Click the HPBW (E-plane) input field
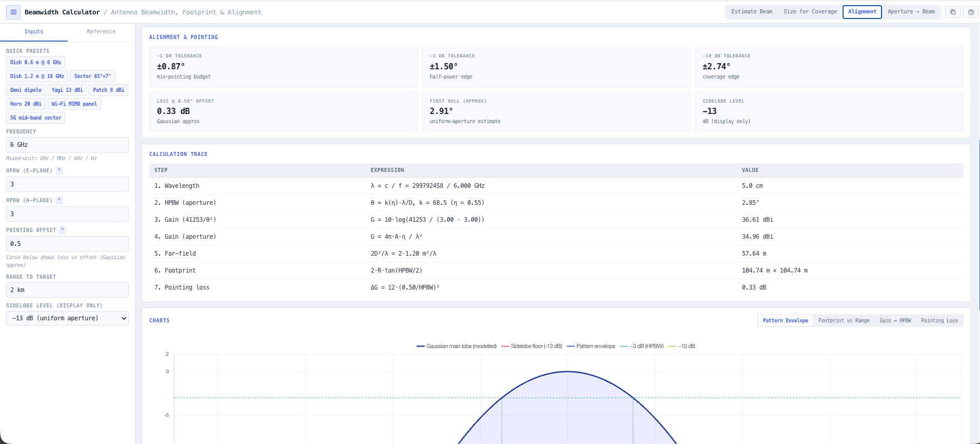Viewport: 980px width, 444px height. pyautogui.click(x=67, y=184)
